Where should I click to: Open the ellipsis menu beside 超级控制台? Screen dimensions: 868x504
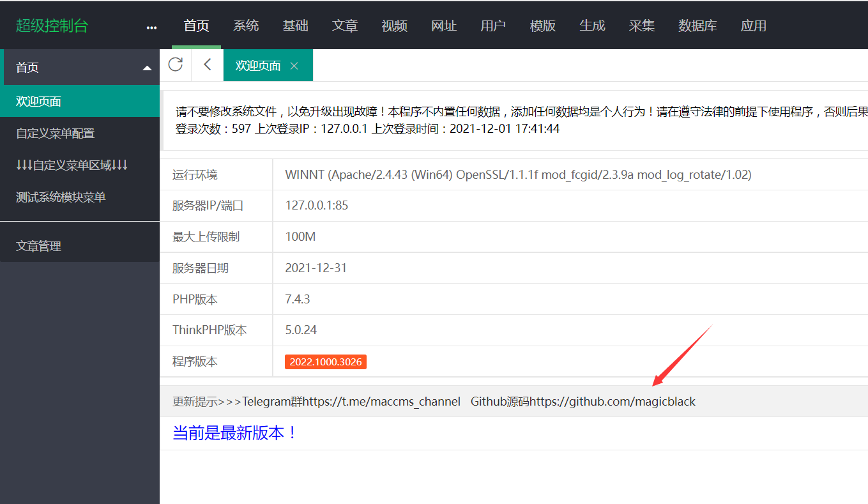[x=151, y=26]
